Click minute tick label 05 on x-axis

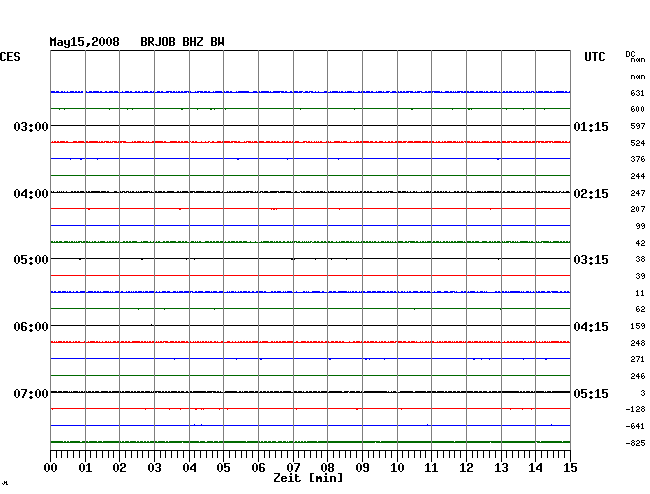[223, 468]
